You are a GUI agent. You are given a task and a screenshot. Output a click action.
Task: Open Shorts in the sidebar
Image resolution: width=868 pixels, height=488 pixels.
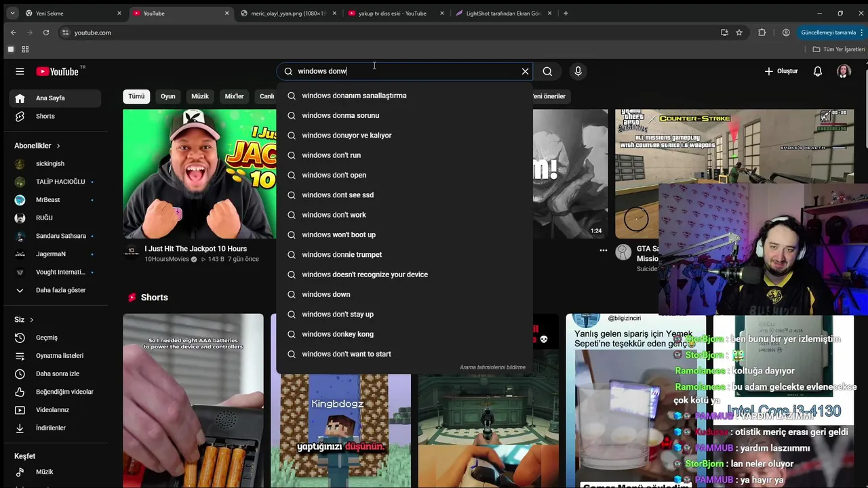[56, 117]
